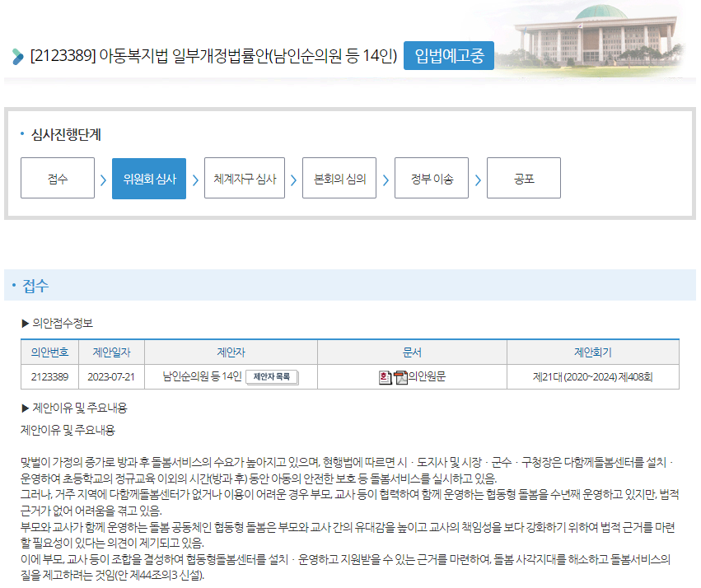Click the 접수 section header bar
Screen dimensions: 701x588
pos(350,286)
